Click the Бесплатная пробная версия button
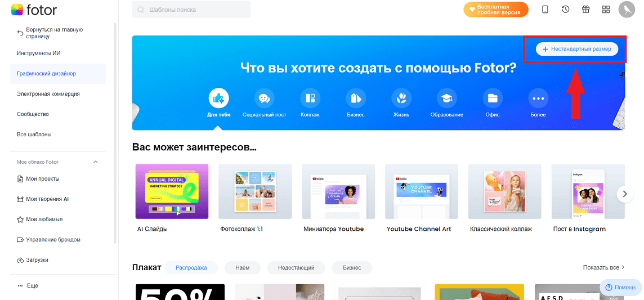The width and height of the screenshot is (644, 300). [496, 10]
